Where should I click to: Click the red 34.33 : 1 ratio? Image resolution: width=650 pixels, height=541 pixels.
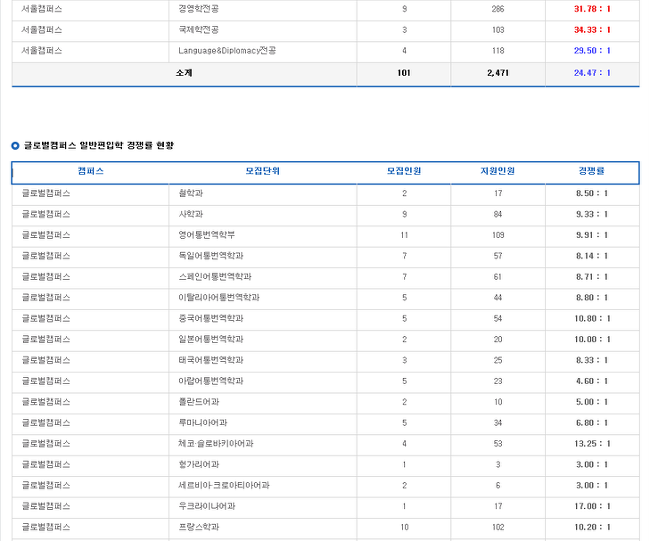point(592,30)
